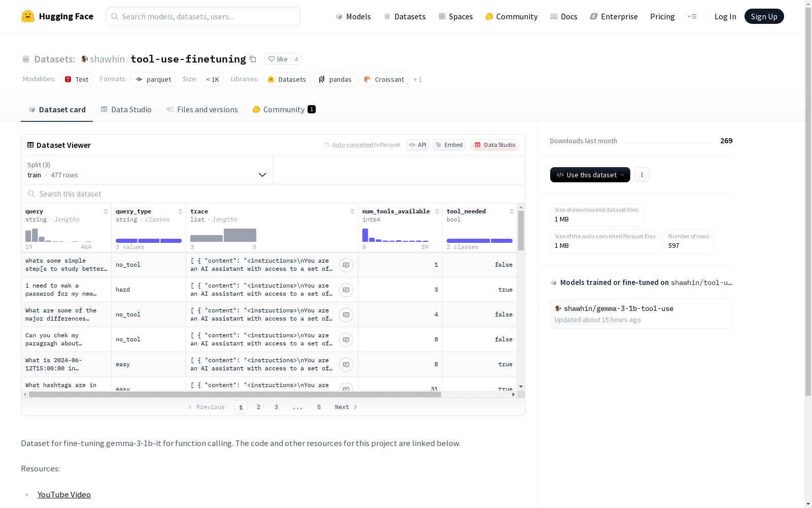Click the like heart button
The image size is (812, 508).
(278, 59)
